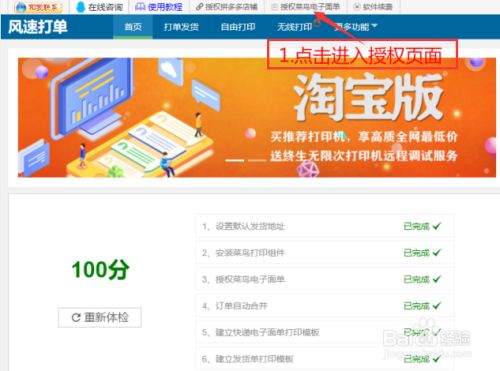The width and height of the screenshot is (500, 371).
Task: Click the 软件续费 renewal link
Action: [373, 7]
